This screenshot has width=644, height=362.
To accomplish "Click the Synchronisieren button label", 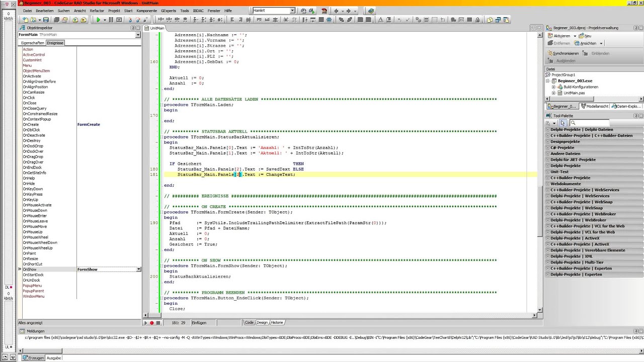I will [x=566, y=53].
